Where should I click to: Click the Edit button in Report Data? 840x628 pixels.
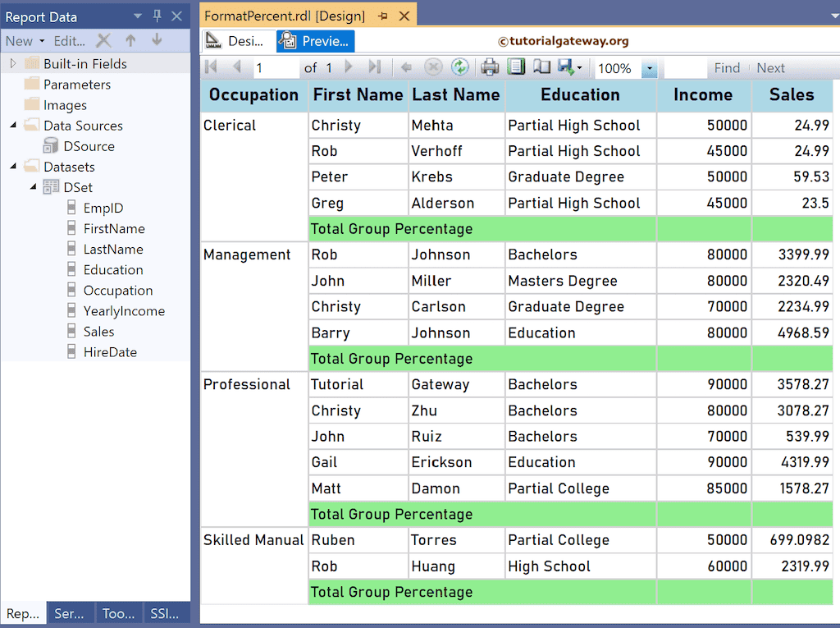[68, 40]
